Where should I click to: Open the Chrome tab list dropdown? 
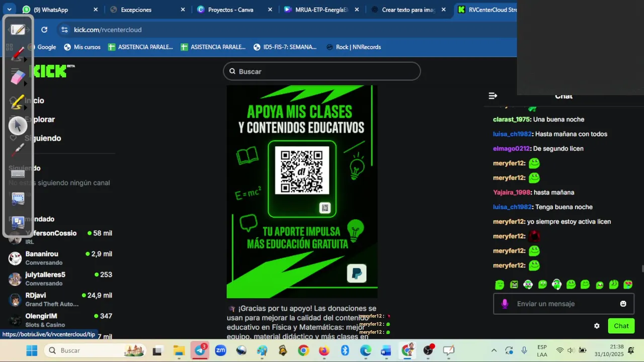click(9, 10)
